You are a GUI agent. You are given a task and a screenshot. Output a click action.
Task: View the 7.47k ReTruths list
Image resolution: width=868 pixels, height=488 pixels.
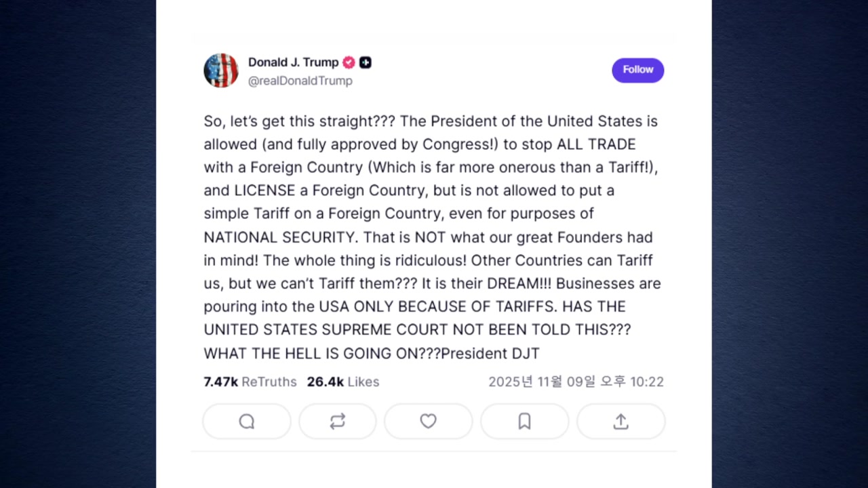pyautogui.click(x=250, y=382)
